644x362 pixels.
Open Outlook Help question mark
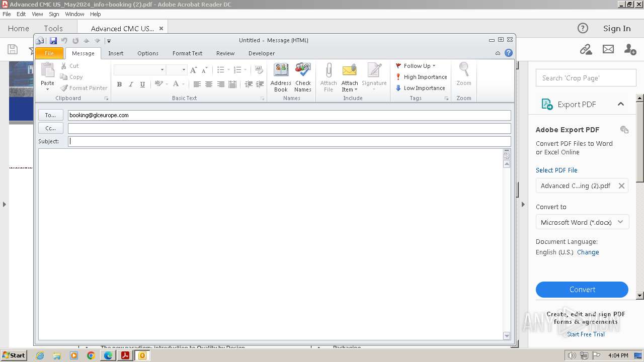(x=509, y=53)
